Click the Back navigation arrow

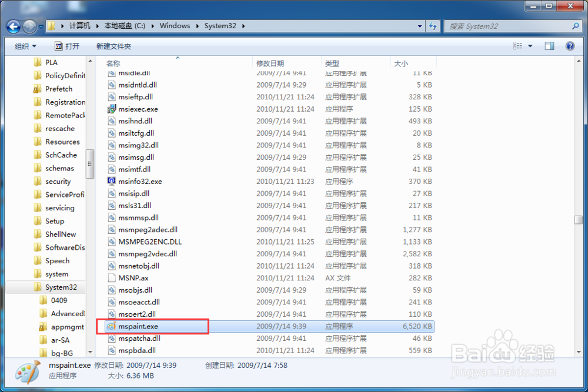13,26
